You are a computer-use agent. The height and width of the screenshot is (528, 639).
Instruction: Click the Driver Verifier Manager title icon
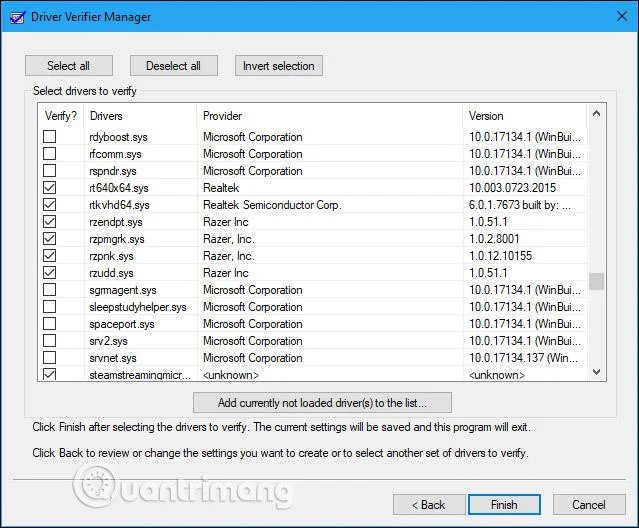pos(17,17)
